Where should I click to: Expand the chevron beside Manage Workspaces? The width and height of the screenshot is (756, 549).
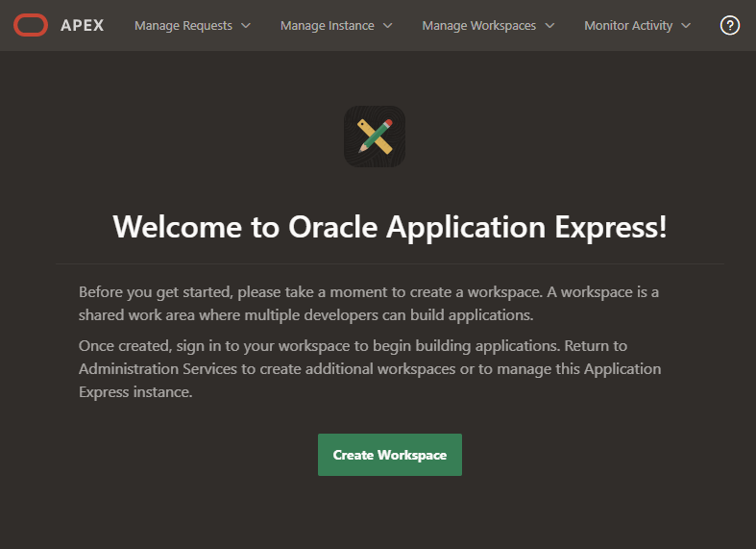click(x=549, y=26)
